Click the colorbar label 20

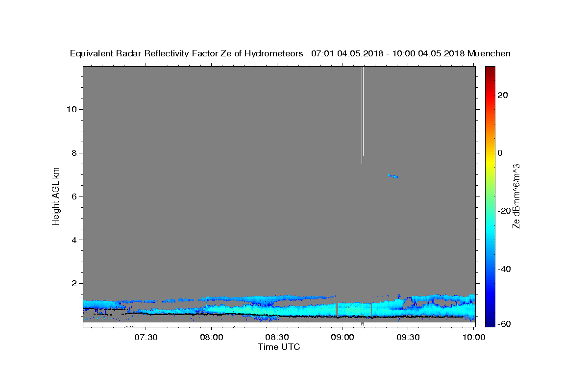(x=502, y=95)
